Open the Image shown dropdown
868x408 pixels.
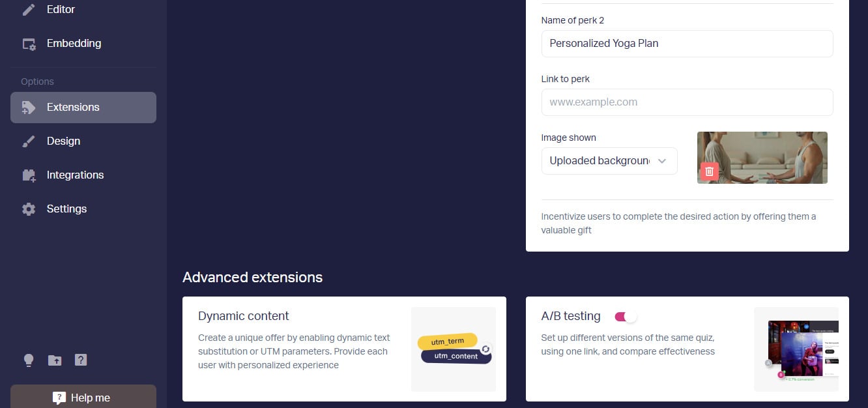609,161
